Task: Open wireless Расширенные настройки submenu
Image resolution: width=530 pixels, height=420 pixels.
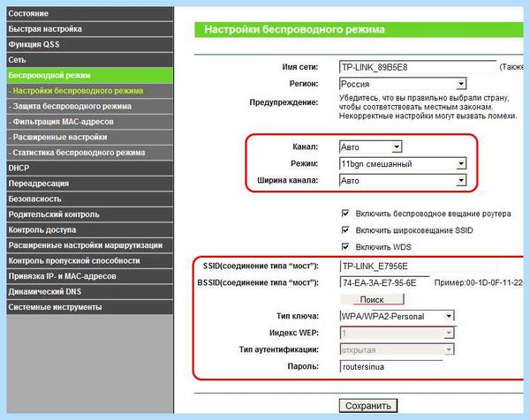Action: (89, 137)
